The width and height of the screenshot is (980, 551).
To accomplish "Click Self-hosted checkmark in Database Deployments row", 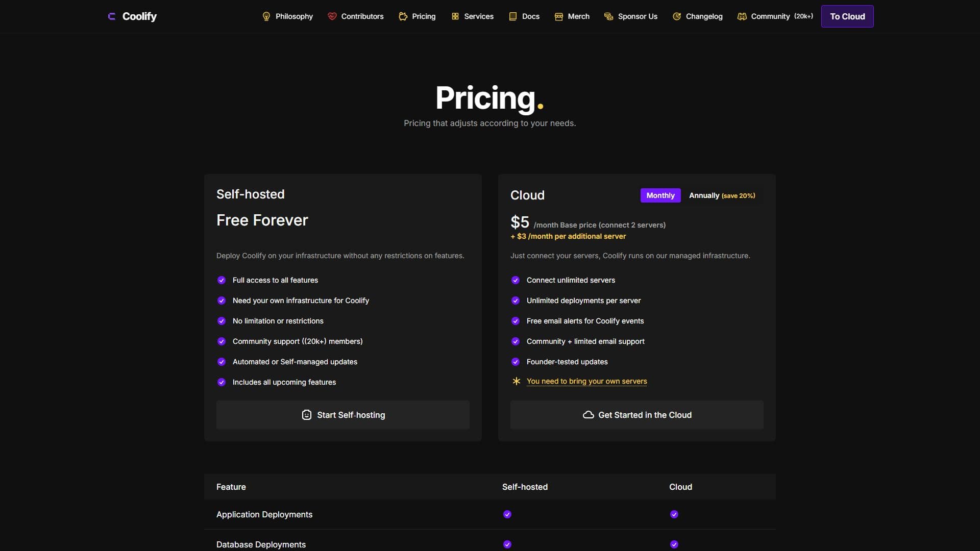I will pos(507,544).
